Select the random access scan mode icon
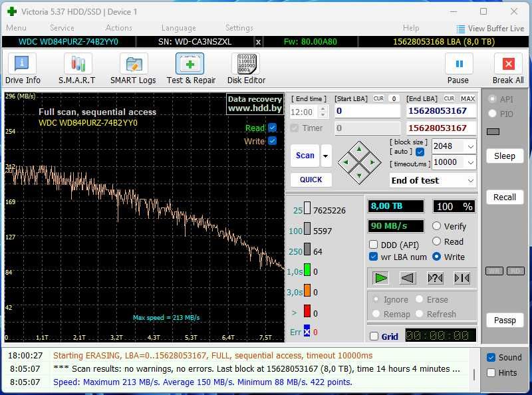This screenshot has height=395, width=532. coord(435,278)
